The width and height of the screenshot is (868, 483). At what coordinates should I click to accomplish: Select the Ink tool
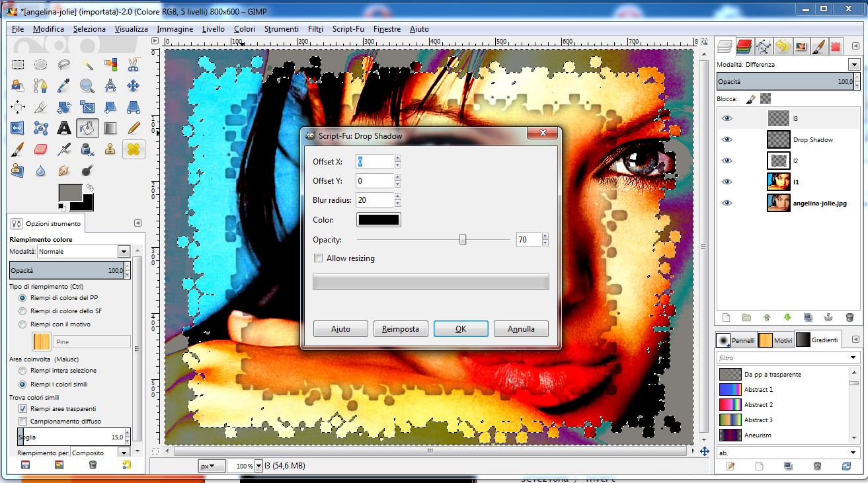[87, 149]
